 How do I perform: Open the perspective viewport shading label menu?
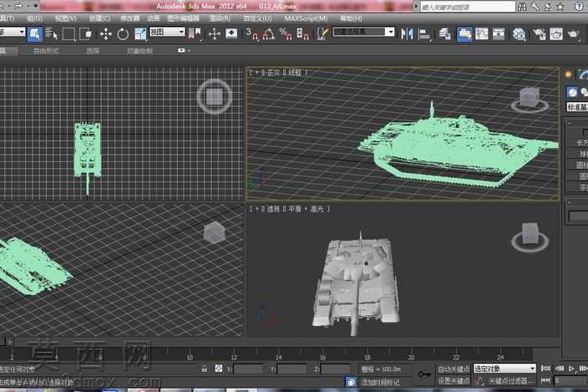click(307, 209)
